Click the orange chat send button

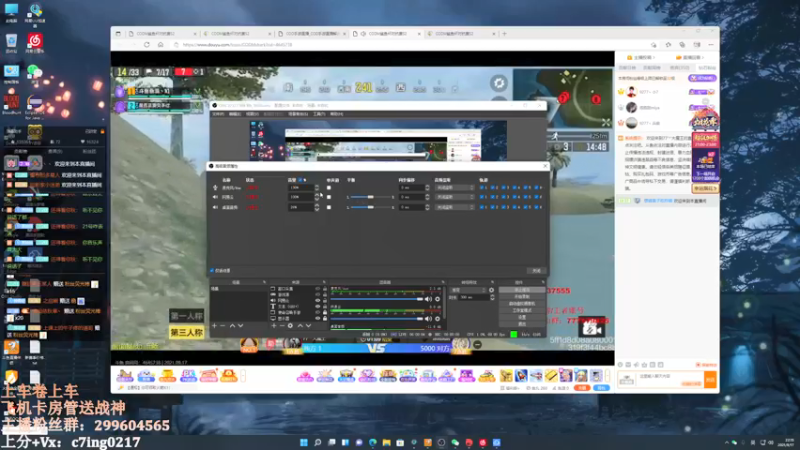click(x=710, y=380)
